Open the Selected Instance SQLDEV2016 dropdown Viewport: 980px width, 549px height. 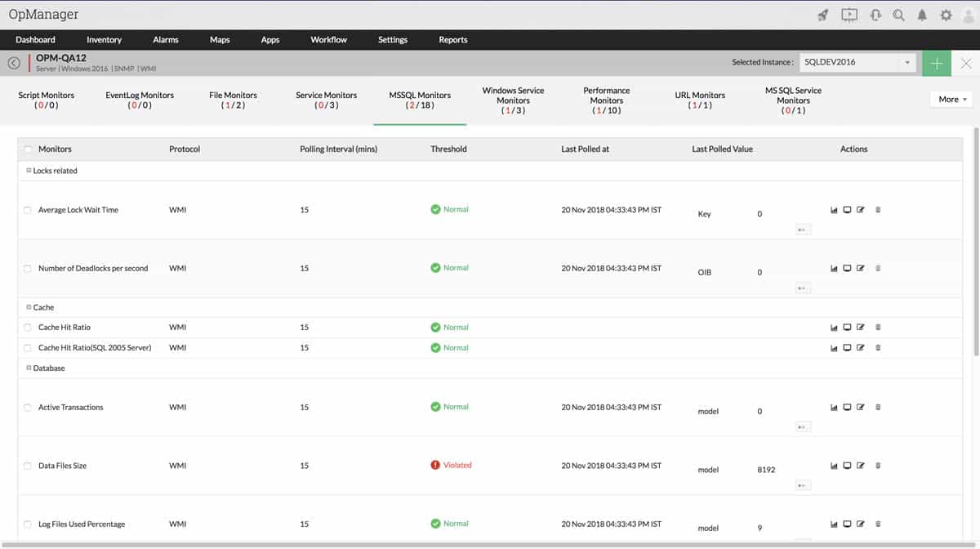click(857, 62)
